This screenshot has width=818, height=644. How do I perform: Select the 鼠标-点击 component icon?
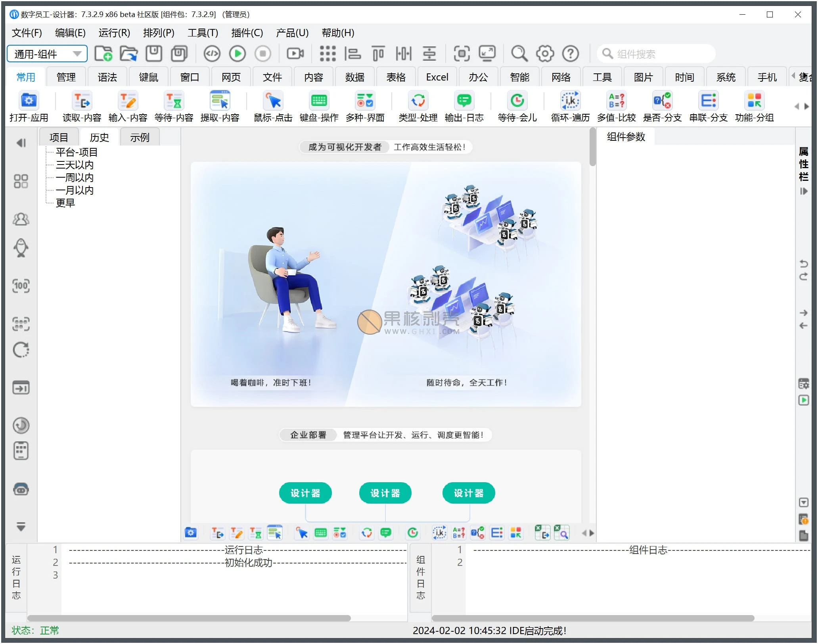point(273,101)
